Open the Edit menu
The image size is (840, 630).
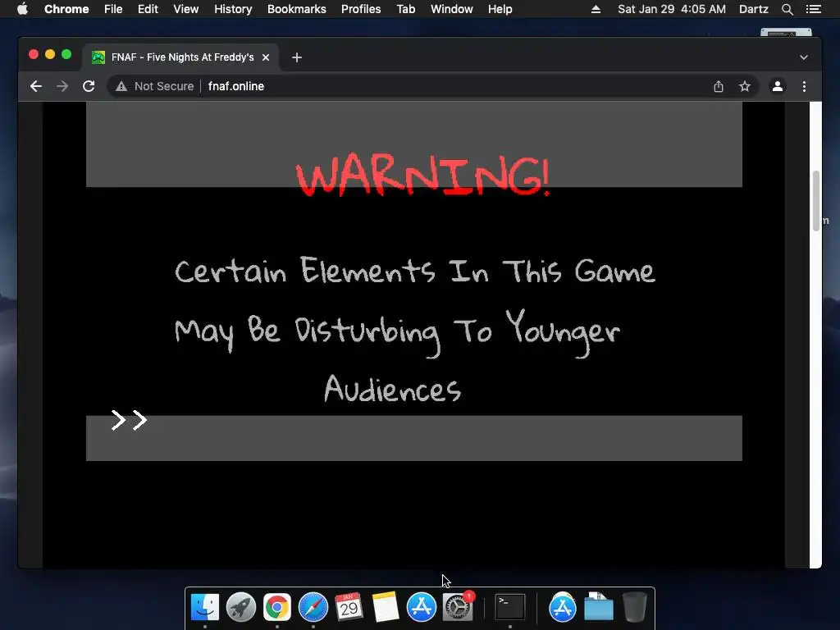click(x=148, y=9)
